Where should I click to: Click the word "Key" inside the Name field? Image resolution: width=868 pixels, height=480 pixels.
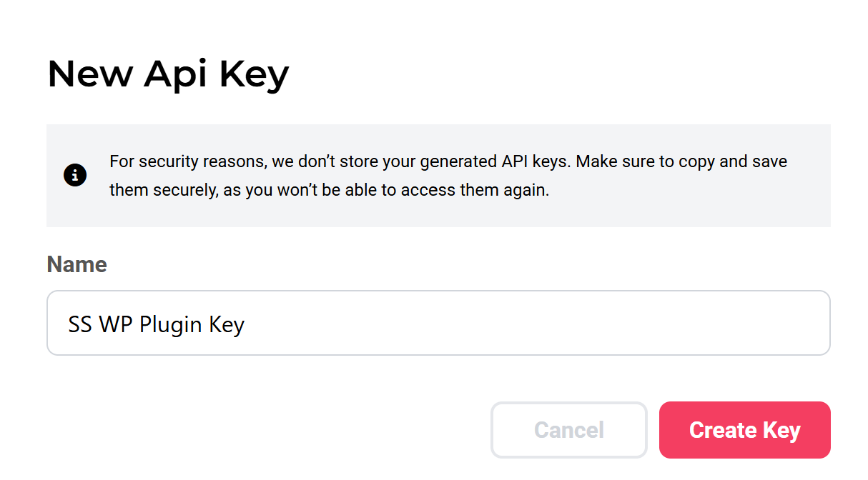click(x=227, y=324)
